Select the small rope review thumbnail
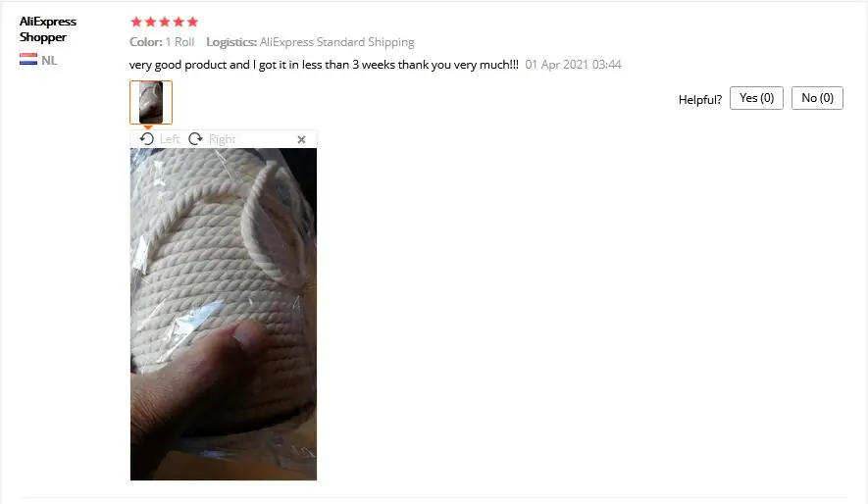The width and height of the screenshot is (868, 504). point(151,102)
